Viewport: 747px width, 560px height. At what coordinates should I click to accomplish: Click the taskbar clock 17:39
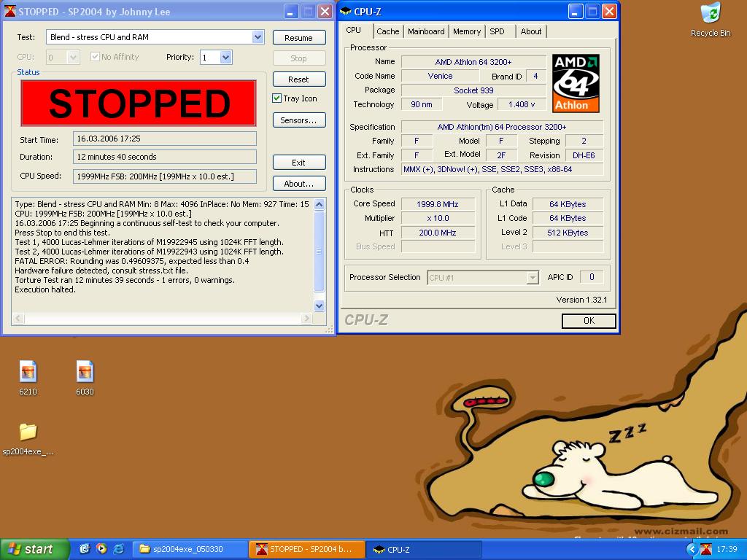tap(727, 549)
